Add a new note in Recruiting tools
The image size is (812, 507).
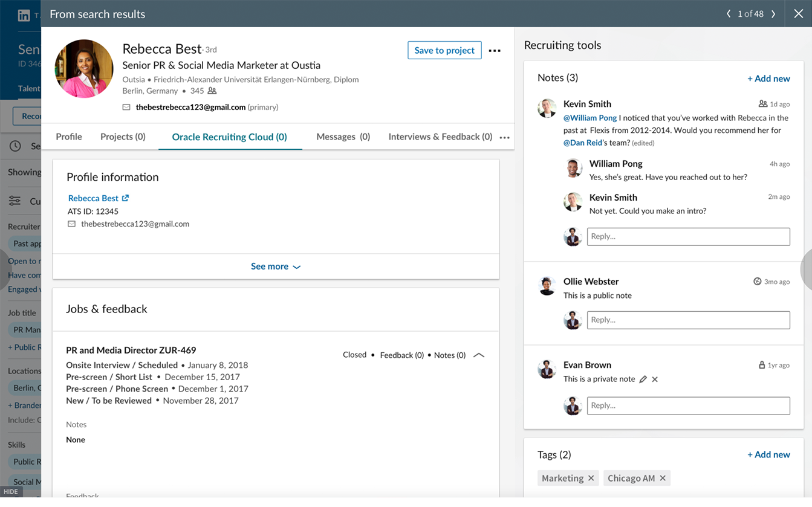(x=768, y=78)
